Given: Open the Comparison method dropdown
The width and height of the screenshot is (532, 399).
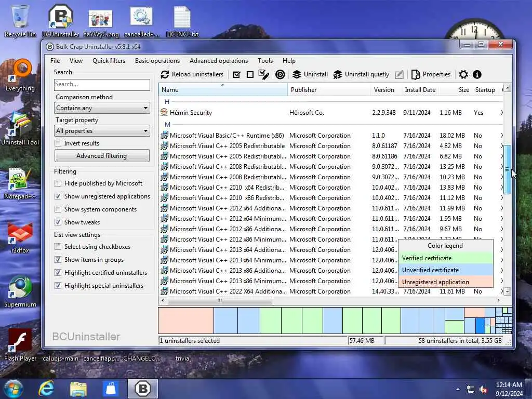Looking at the screenshot, I should tap(102, 108).
